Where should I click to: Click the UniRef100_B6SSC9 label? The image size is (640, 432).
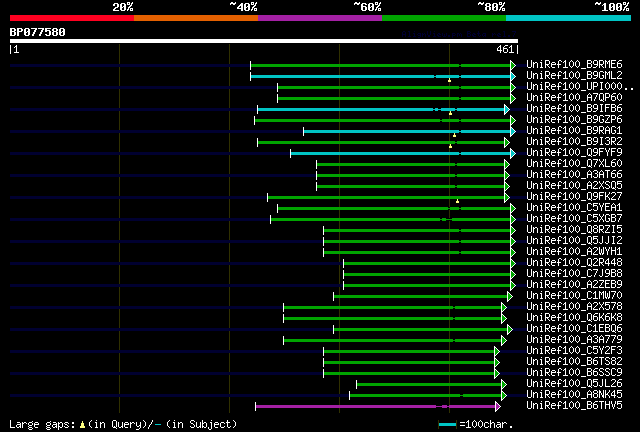coord(574,373)
